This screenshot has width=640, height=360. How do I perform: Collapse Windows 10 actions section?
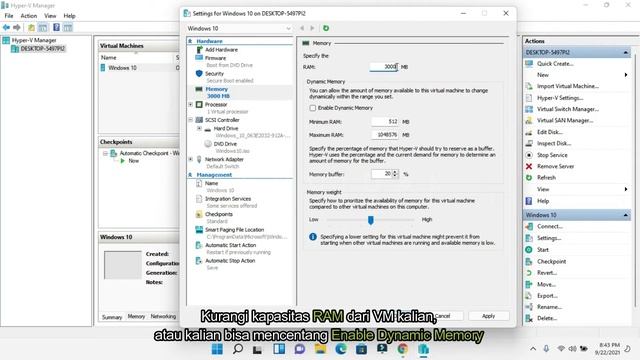pyautogui.click(x=625, y=215)
